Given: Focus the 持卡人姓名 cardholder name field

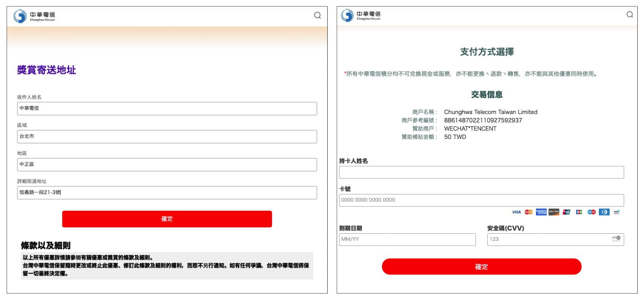Looking at the screenshot, I should 481,172.
